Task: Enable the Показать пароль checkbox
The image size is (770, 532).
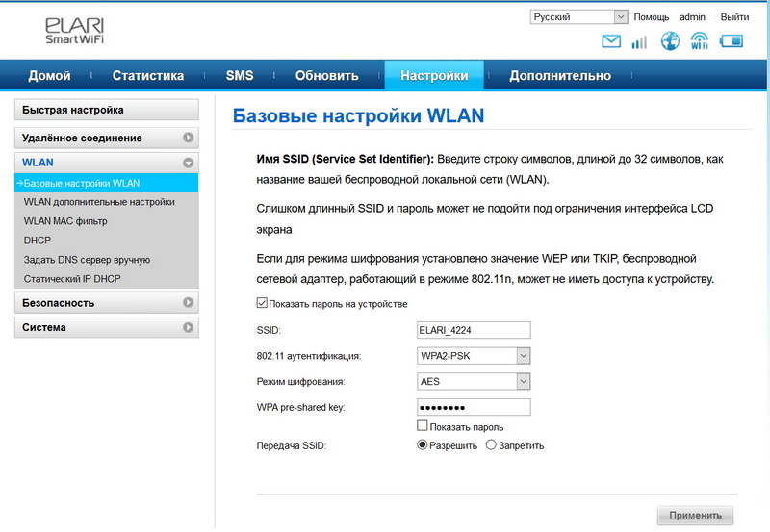Action: click(422, 426)
